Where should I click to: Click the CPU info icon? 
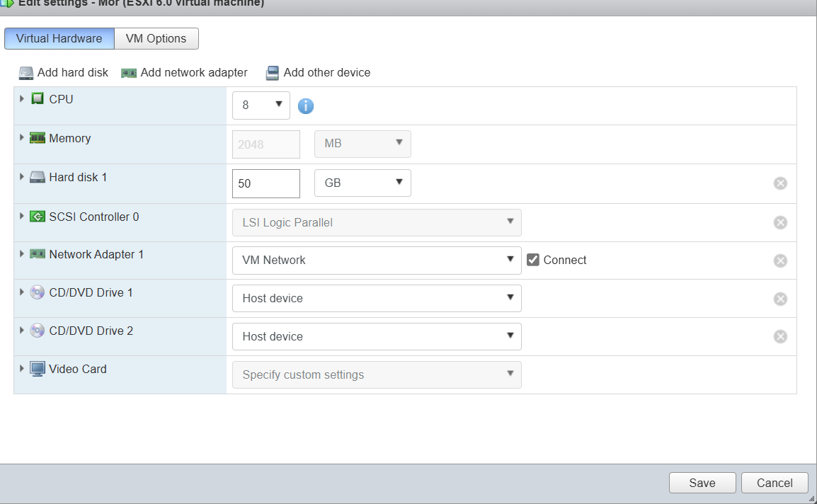306,105
